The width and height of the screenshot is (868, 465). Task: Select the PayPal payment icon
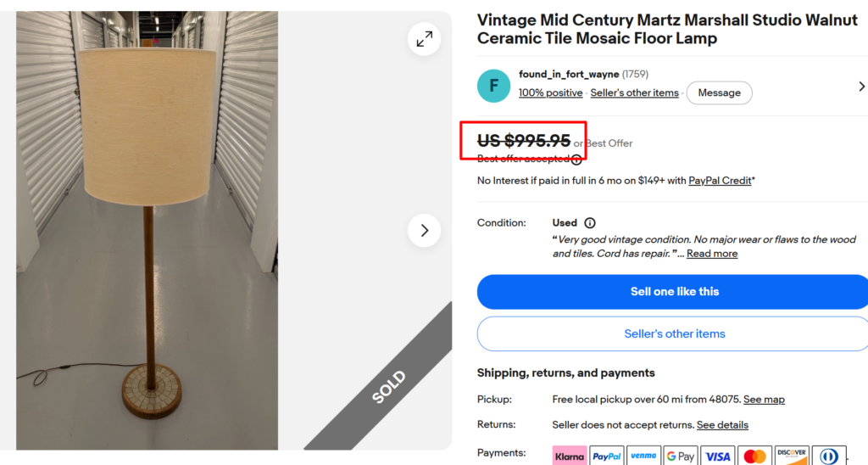607,457
